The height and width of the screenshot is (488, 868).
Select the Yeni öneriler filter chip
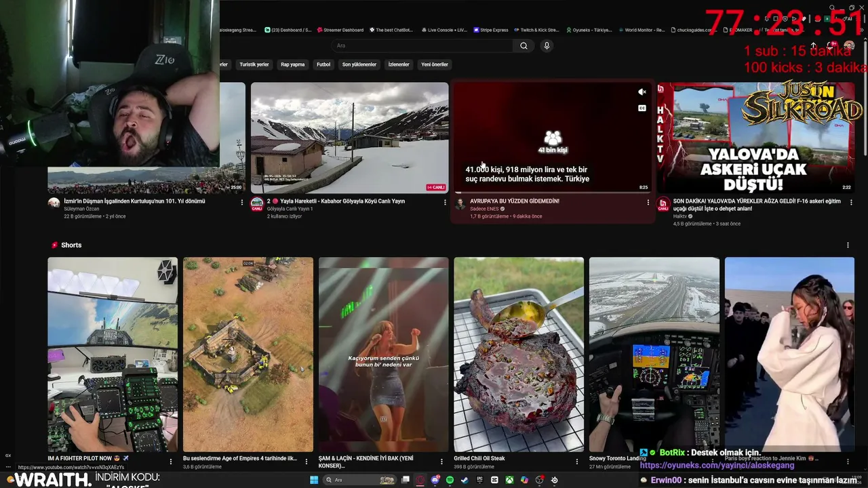435,64
